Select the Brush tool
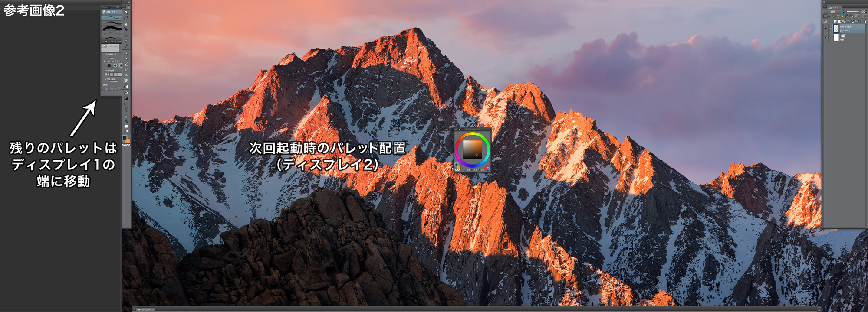Screen dimensions: 868x312 (x=126, y=64)
